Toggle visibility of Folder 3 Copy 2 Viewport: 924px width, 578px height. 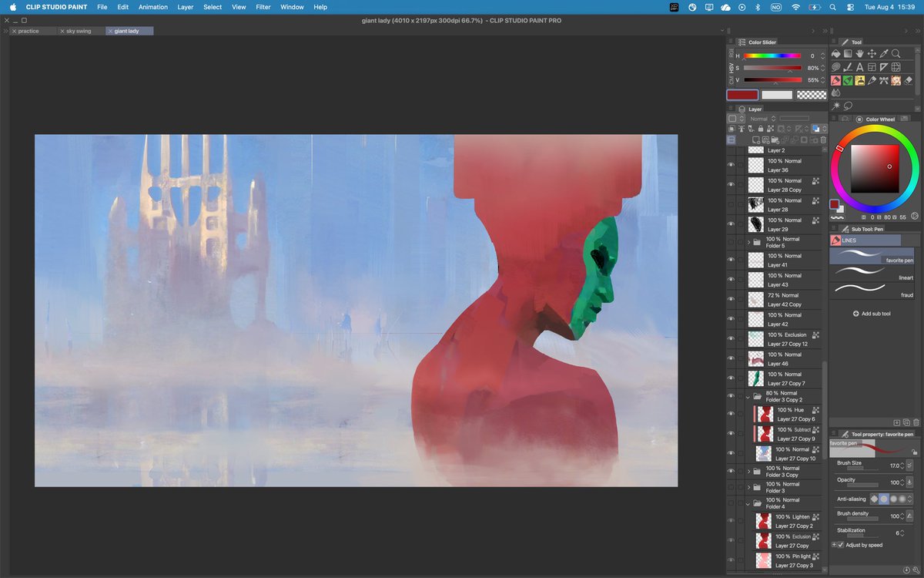coord(731,397)
